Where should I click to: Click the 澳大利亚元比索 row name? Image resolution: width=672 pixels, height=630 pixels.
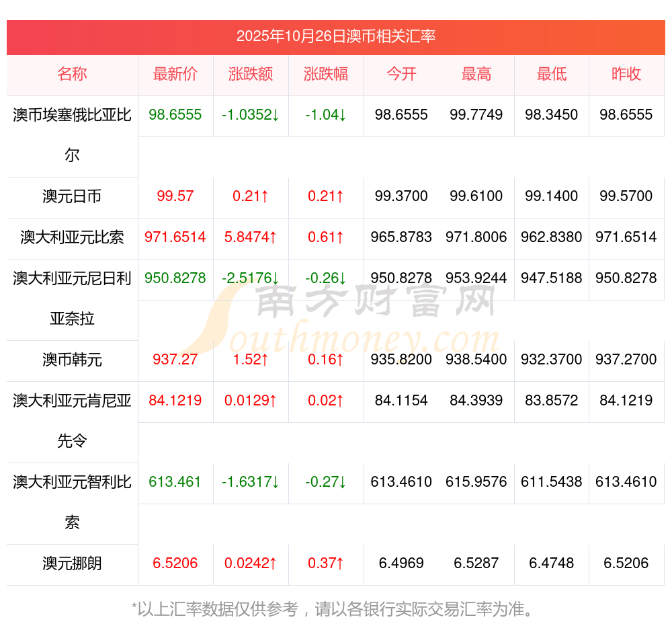[72, 237]
